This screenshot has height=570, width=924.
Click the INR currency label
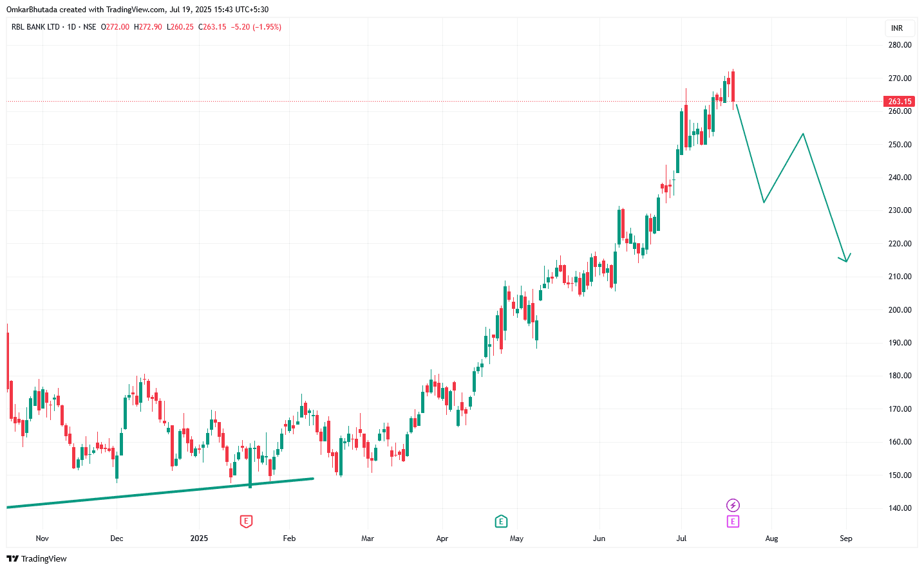897,28
